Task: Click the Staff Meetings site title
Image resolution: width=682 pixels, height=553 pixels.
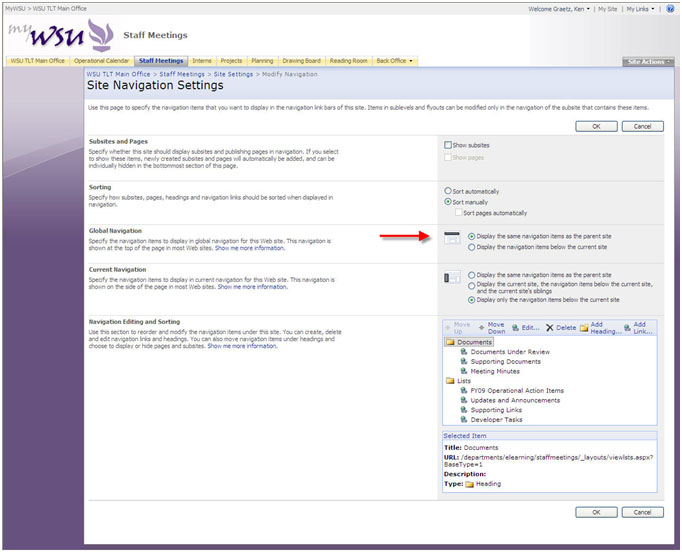Action: pyautogui.click(x=155, y=35)
